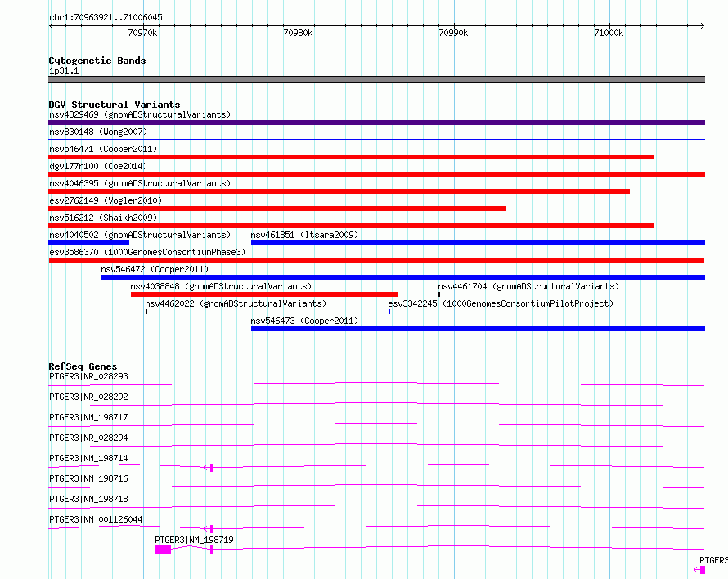Select the short nsv4040502 blue bar
Image resolution: width=728 pixels, height=579 pixels.
click(x=88, y=243)
